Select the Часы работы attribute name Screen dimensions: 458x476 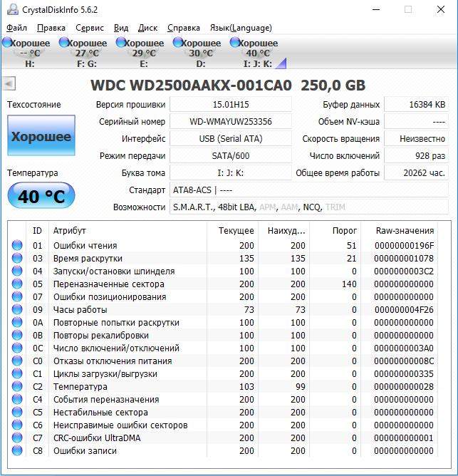[x=80, y=310]
